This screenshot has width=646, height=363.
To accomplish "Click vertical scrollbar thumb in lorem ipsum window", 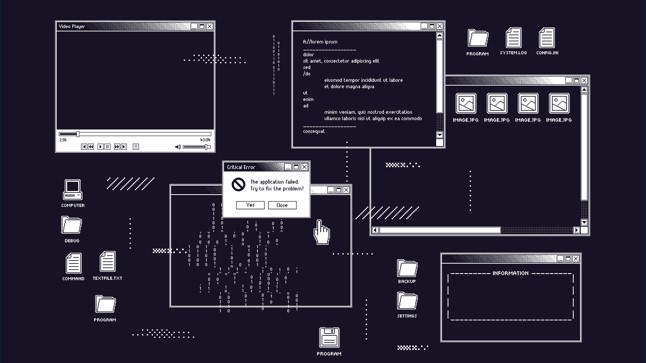I will pos(440,76).
